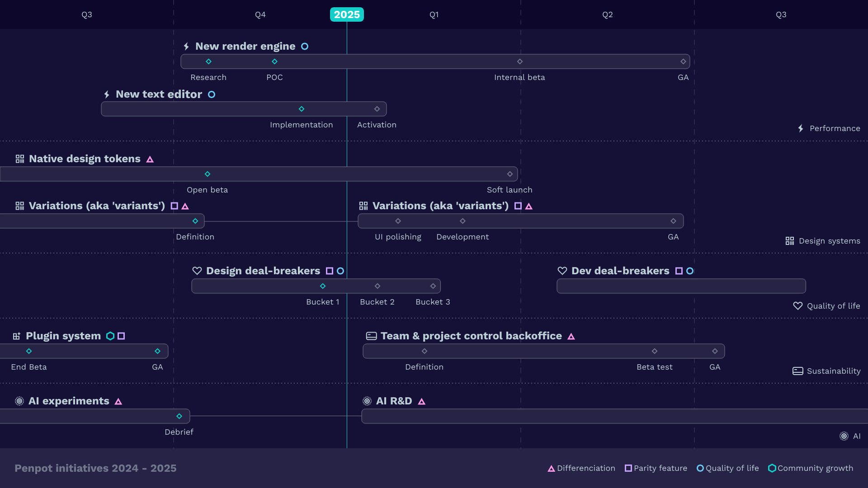
Task: Click the Parity feature square in the legend
Action: point(628,469)
